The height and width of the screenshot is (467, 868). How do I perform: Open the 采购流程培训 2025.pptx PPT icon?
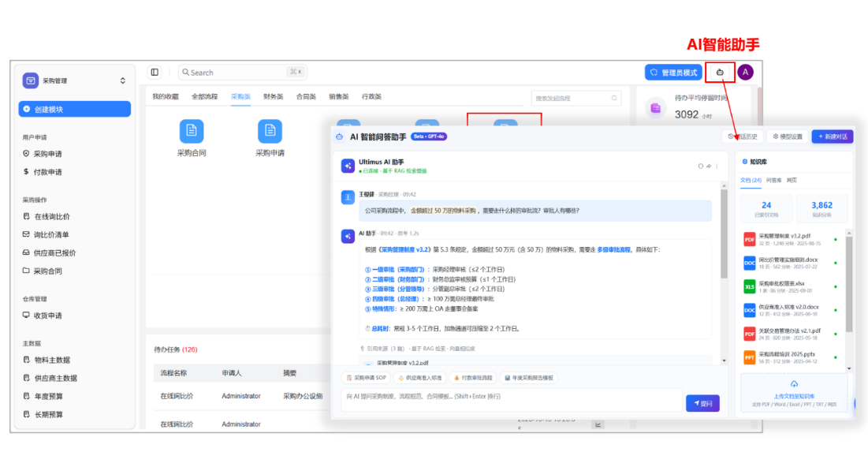(749, 357)
